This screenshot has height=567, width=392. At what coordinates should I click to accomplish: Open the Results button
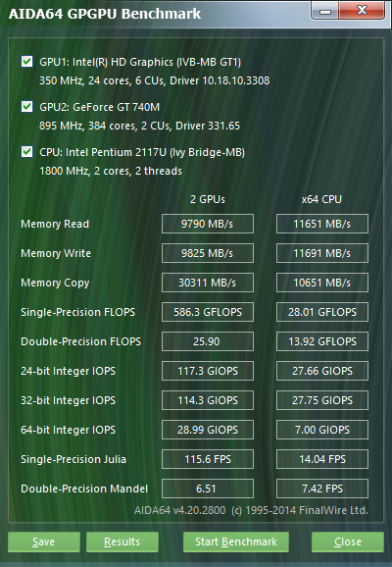click(122, 541)
